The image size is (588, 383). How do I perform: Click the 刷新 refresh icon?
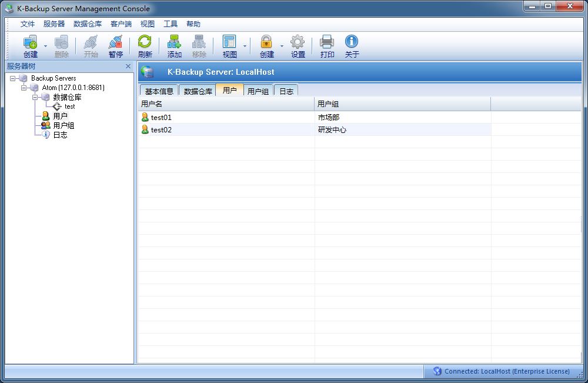click(x=145, y=46)
